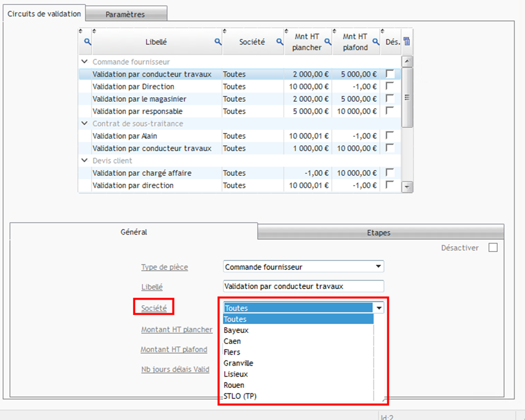Click the magnifier in Mnt HT plancher header
Screen dimensions: 525x420
(x=327, y=42)
